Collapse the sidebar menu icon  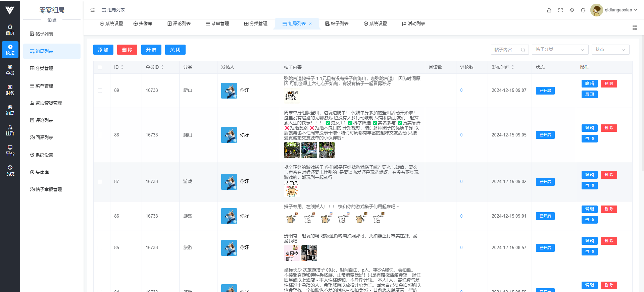(x=93, y=10)
